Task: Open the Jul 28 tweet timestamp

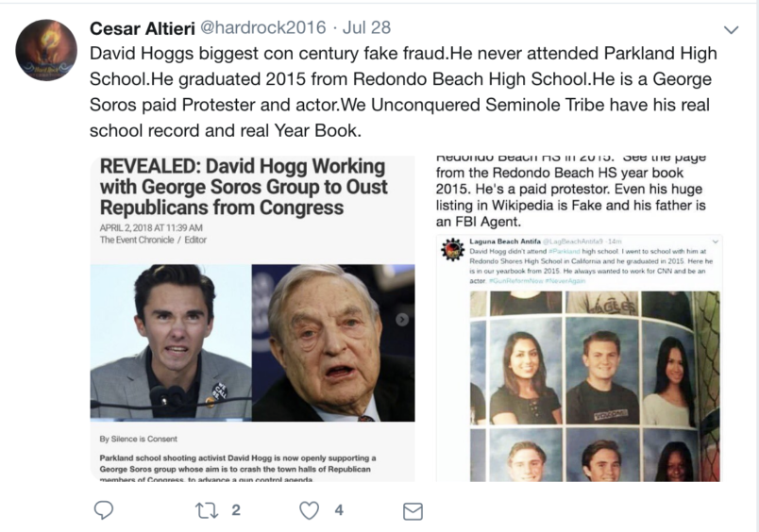Action: (366, 27)
